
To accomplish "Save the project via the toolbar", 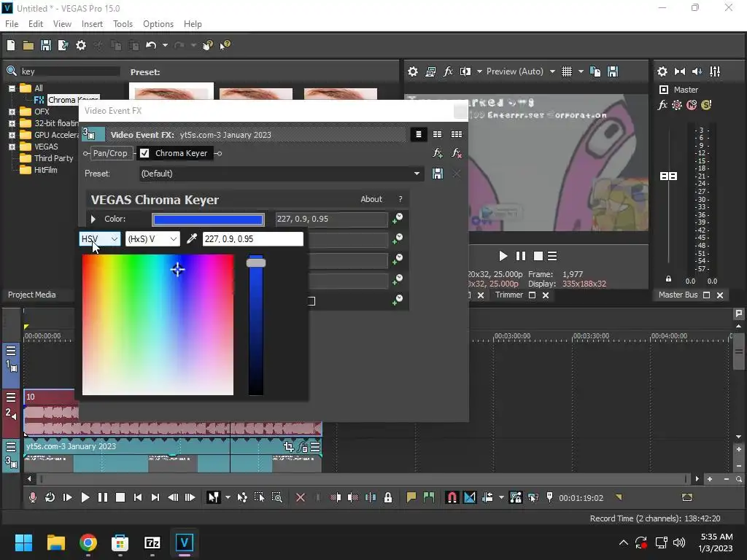I will [x=46, y=45].
